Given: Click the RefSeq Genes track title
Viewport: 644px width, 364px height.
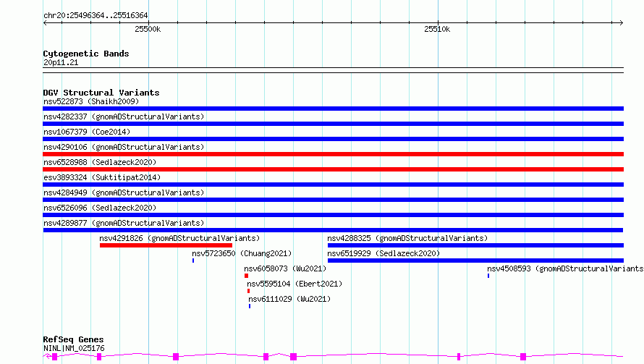Looking at the screenshot, I should click(73, 339).
